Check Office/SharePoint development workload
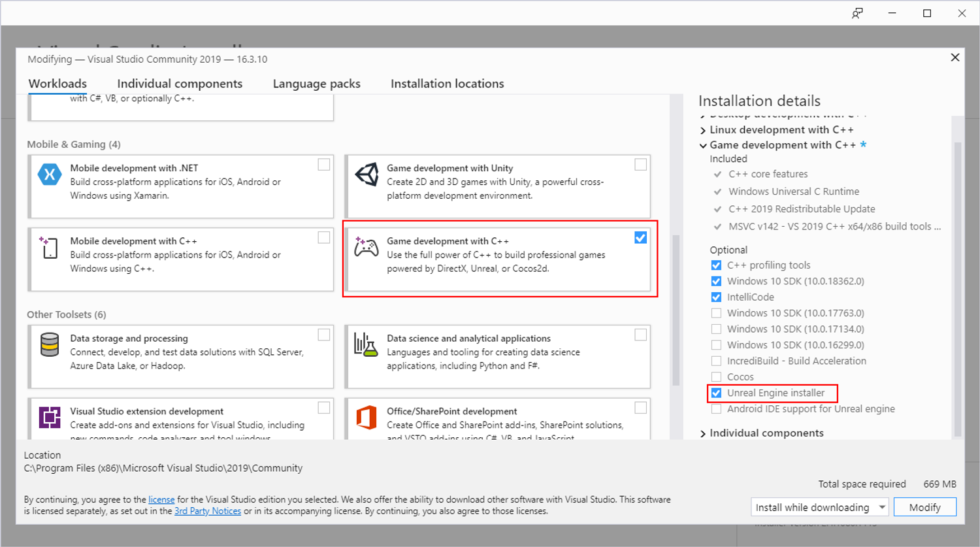Viewport: 980px width, 547px height. 641,408
